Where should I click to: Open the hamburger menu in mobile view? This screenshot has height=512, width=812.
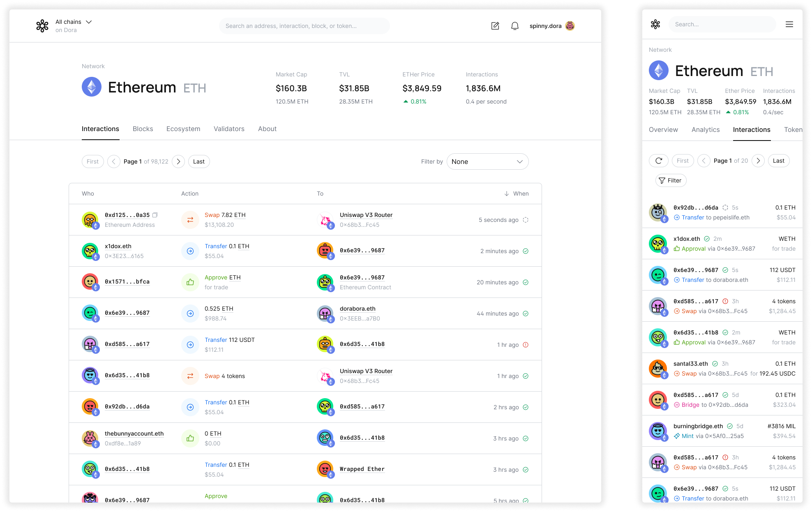[x=789, y=24]
